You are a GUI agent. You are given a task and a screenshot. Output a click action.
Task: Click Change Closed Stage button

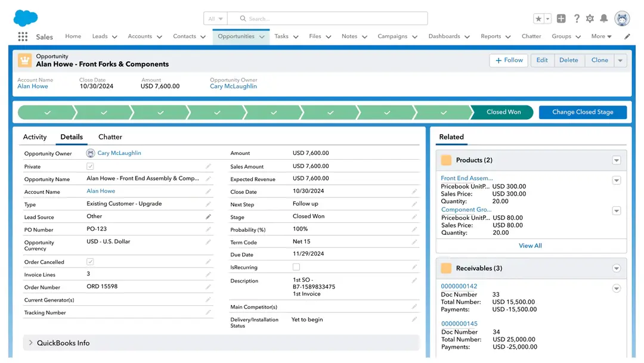pyautogui.click(x=583, y=112)
